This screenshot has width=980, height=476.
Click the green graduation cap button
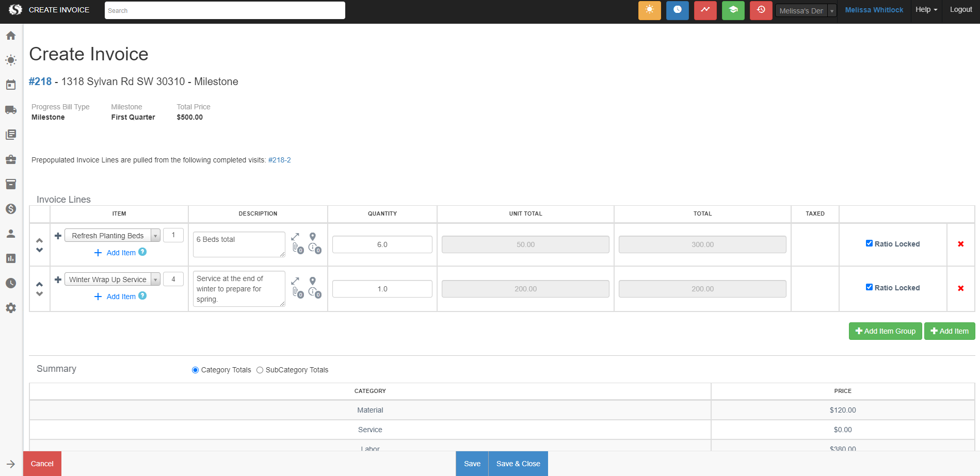(733, 10)
